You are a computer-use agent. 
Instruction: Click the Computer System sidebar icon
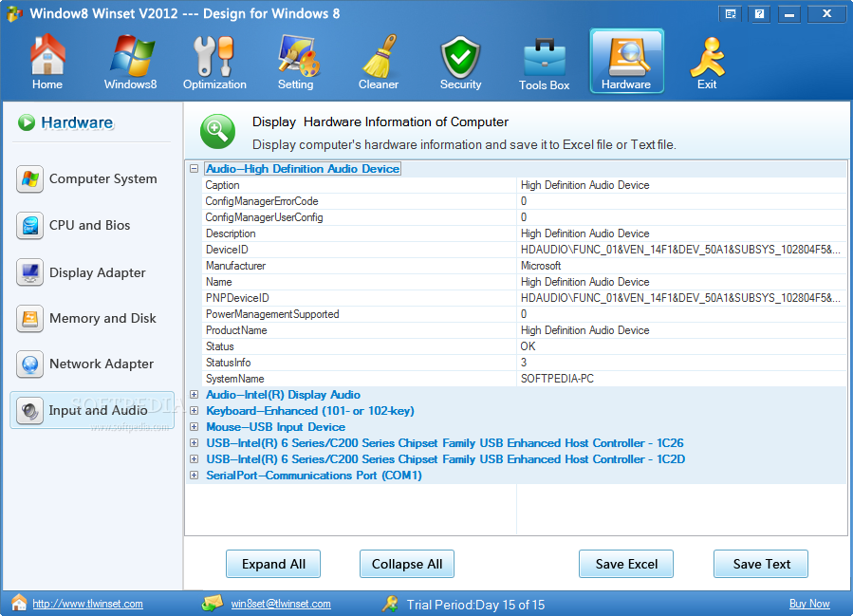[30, 179]
